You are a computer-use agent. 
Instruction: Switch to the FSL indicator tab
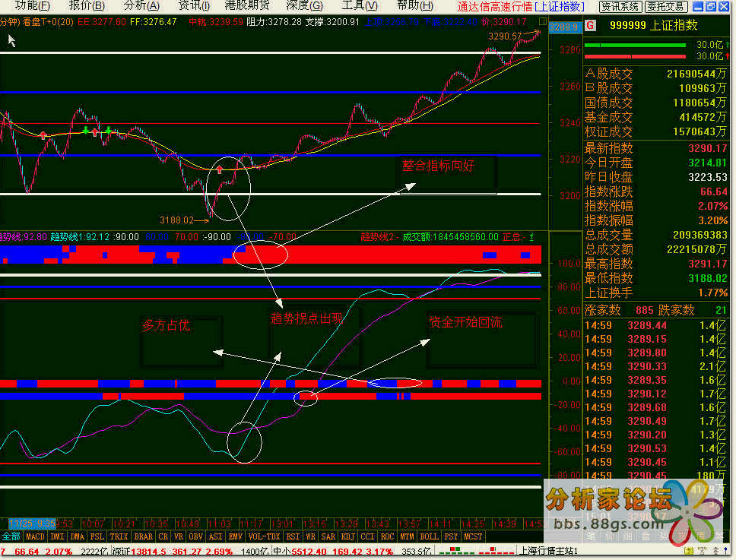97,536
